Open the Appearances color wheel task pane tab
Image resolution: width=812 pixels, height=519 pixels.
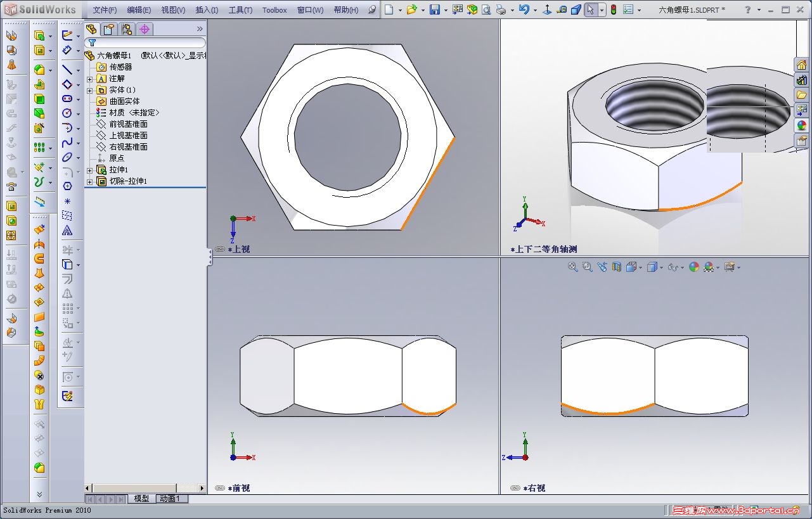(x=802, y=125)
